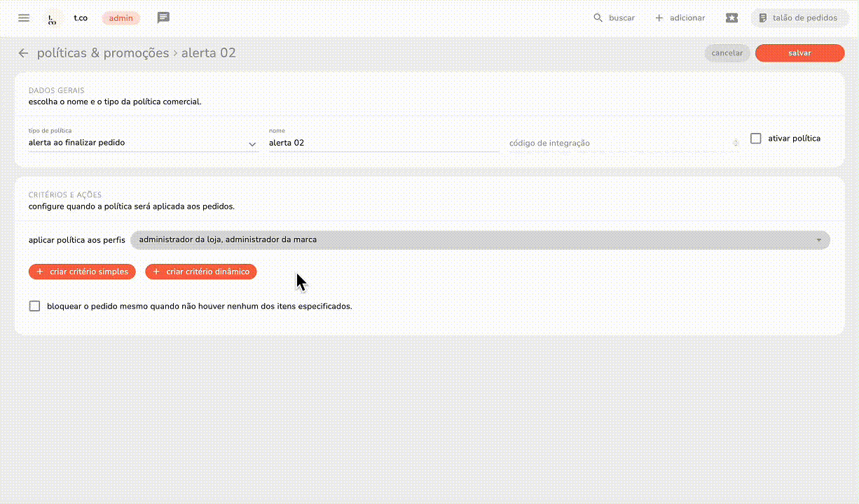Click the admin badge
Image resolution: width=859 pixels, height=504 pixels.
click(x=121, y=18)
